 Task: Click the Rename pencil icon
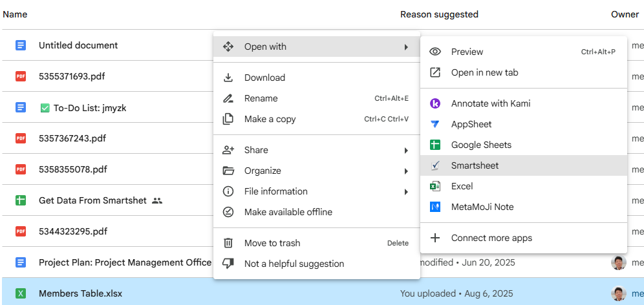coord(228,98)
